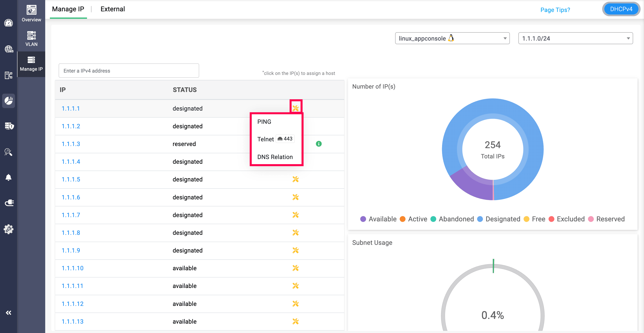
Task: Click the tools icon for 1.1.1.5
Action: click(x=296, y=179)
